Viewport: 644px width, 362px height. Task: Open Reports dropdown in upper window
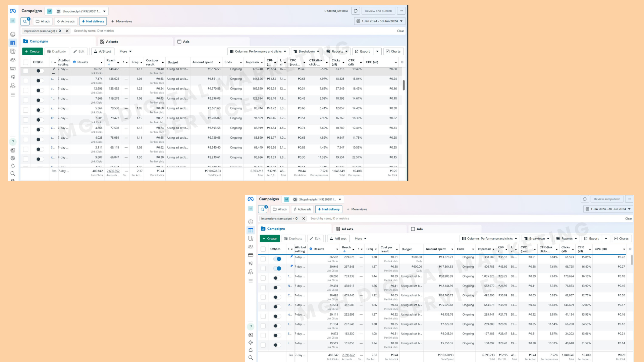tap(337, 52)
